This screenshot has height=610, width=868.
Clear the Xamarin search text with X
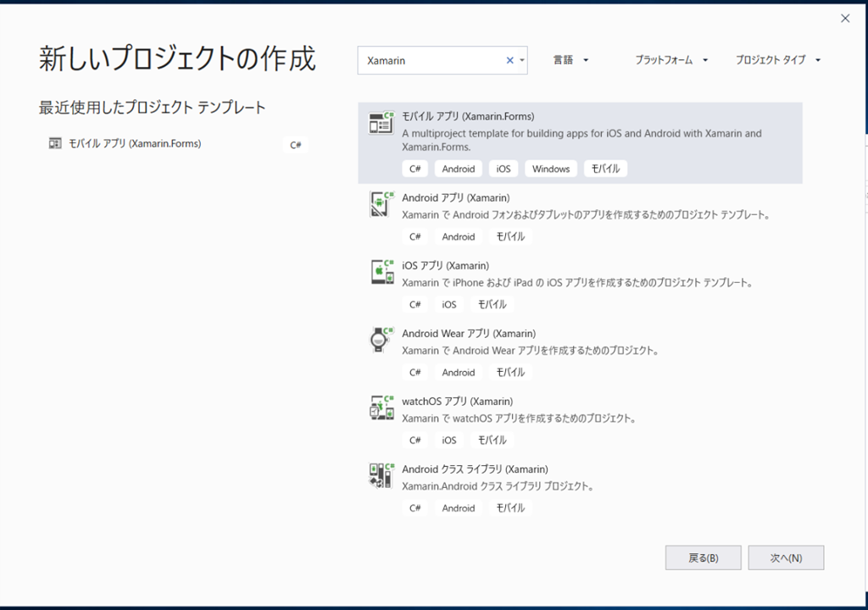(509, 61)
